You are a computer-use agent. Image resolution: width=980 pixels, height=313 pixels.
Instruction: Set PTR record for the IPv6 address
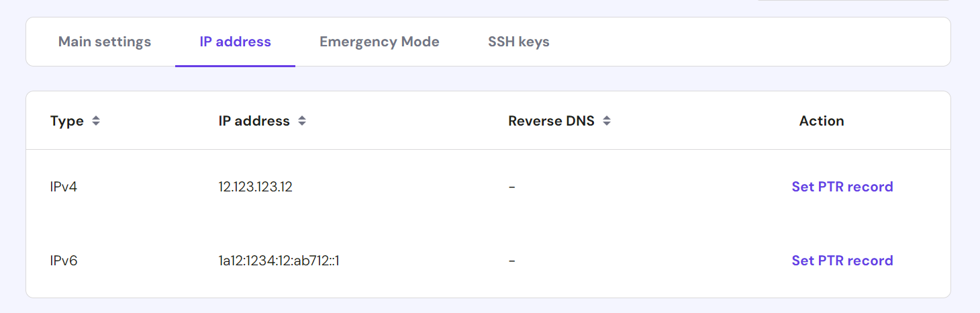point(842,261)
